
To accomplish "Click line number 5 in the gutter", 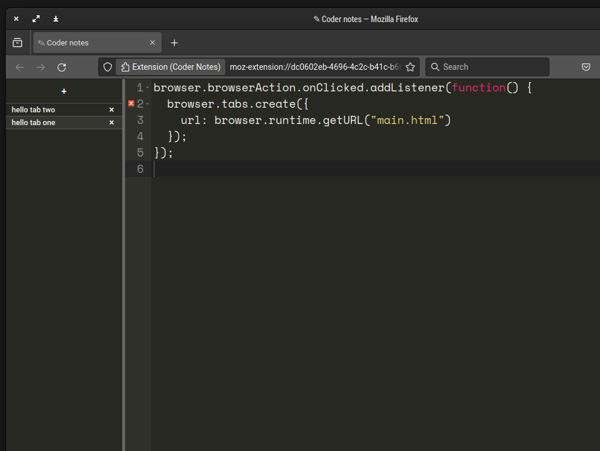I will 140,153.
